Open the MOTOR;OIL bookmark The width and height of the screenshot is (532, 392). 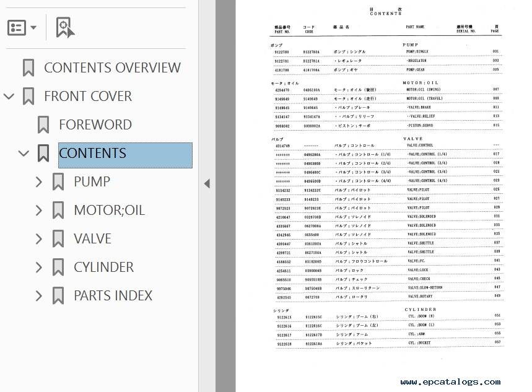pos(109,210)
